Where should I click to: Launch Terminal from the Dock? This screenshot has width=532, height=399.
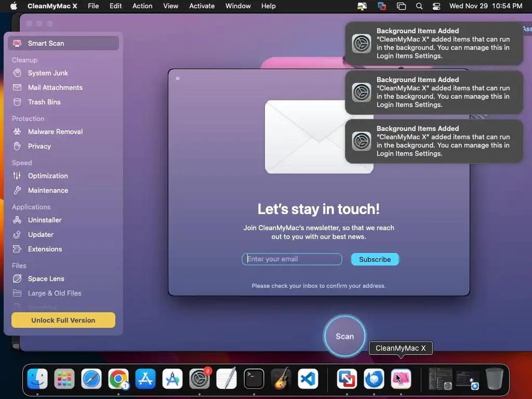254,379
